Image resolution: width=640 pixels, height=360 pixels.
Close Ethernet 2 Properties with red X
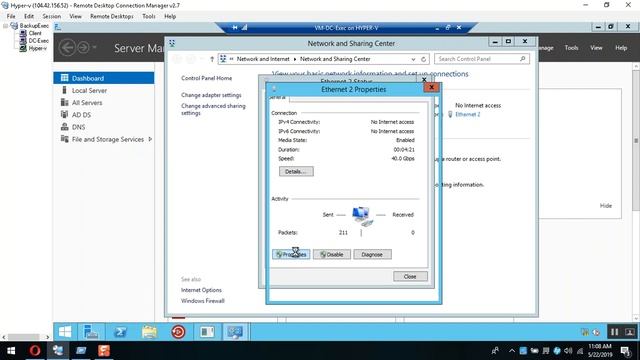tap(431, 87)
